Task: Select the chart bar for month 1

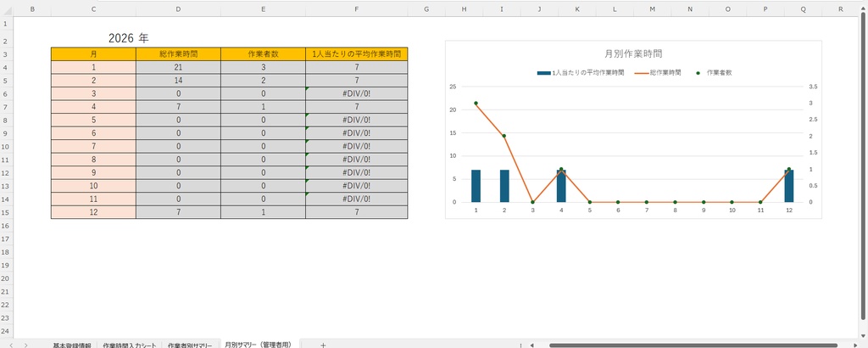Action: pyautogui.click(x=476, y=186)
